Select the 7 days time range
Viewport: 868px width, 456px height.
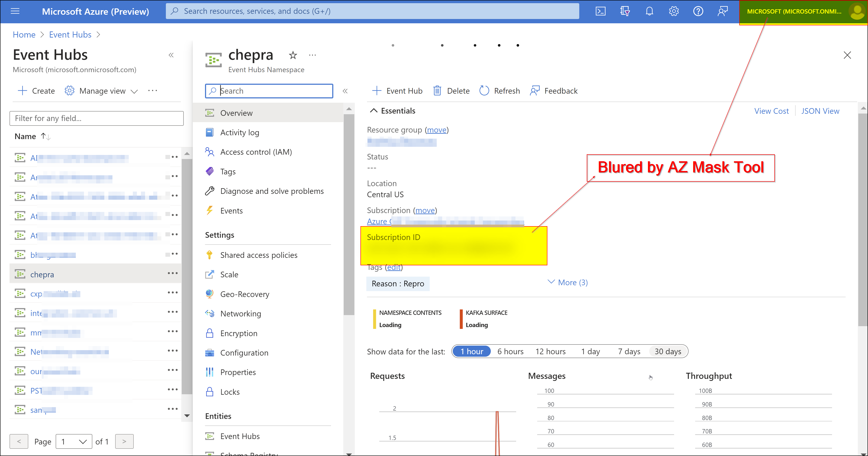pyautogui.click(x=629, y=351)
